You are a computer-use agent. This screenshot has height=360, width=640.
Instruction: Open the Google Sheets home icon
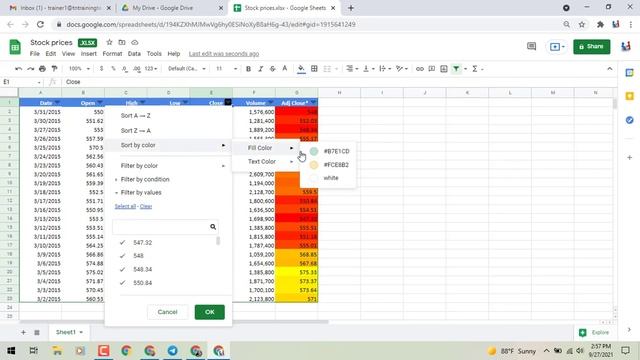click(x=15, y=47)
